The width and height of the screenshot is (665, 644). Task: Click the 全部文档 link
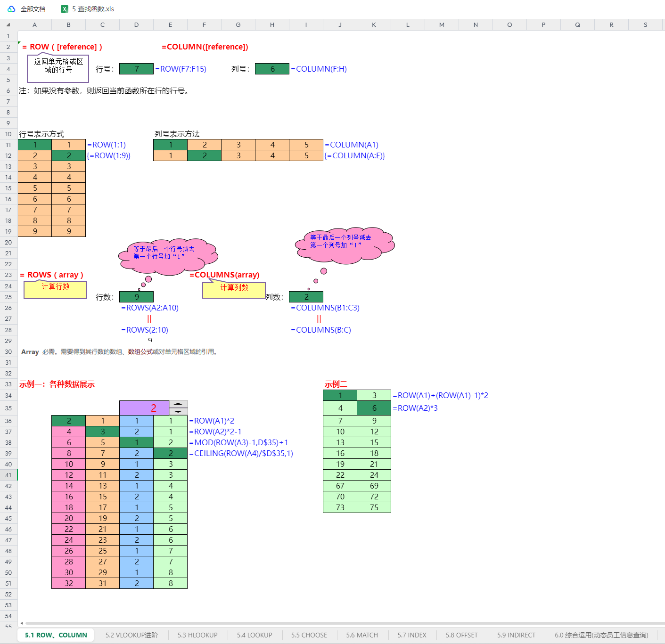pos(33,9)
